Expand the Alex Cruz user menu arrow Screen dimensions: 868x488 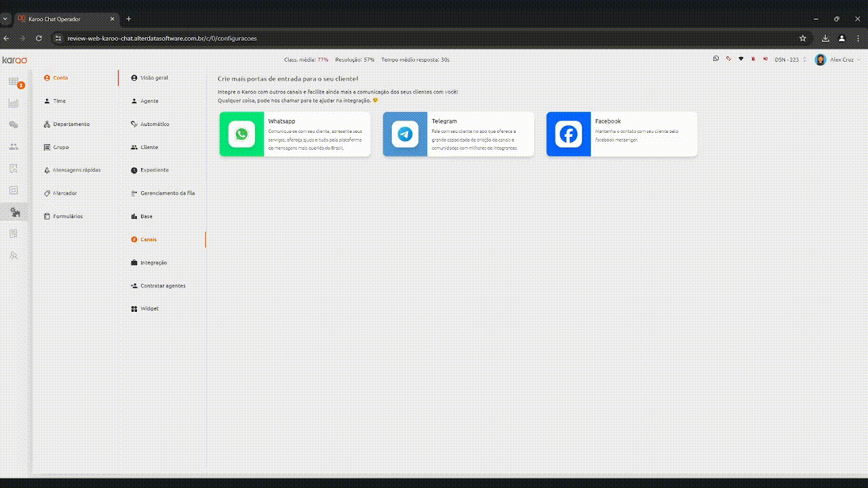click(x=859, y=60)
